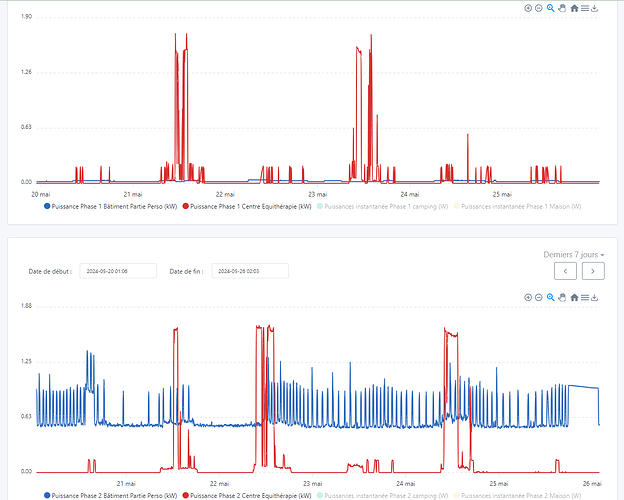Download top chart using the download icon
The width and height of the screenshot is (624, 500).
tap(596, 8)
